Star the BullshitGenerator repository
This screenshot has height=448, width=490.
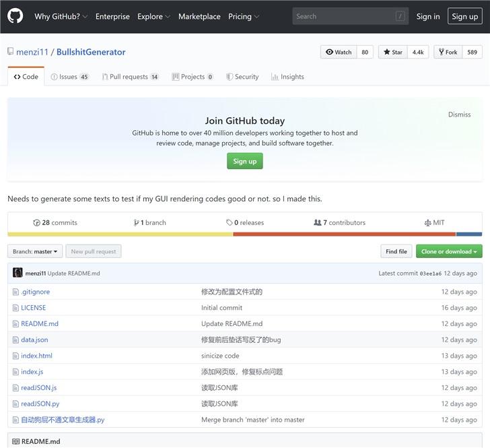393,52
